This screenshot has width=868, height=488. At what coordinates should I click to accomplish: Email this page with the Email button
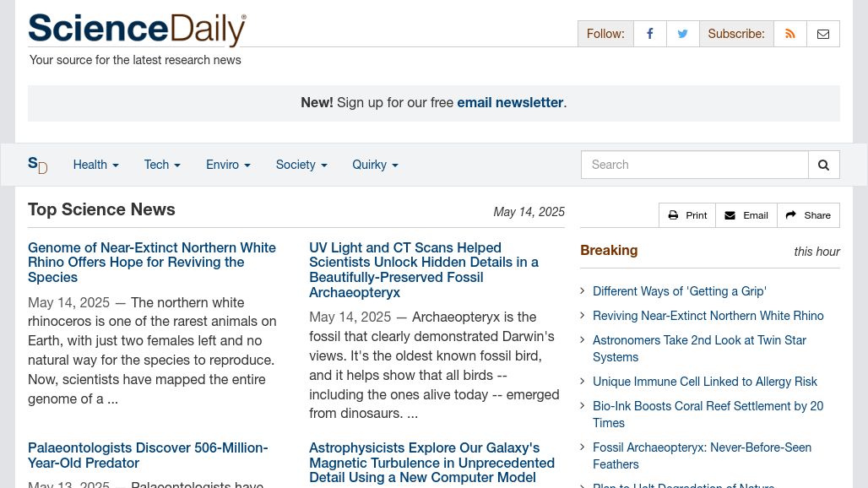[x=746, y=215]
